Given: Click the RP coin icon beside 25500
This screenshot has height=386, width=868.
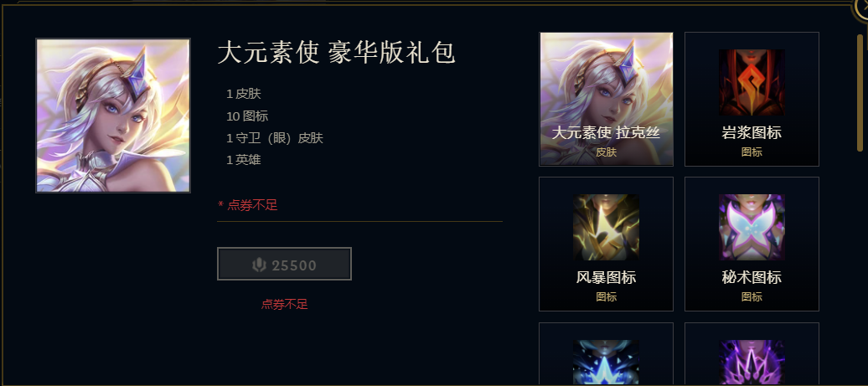Looking at the screenshot, I should (x=260, y=265).
